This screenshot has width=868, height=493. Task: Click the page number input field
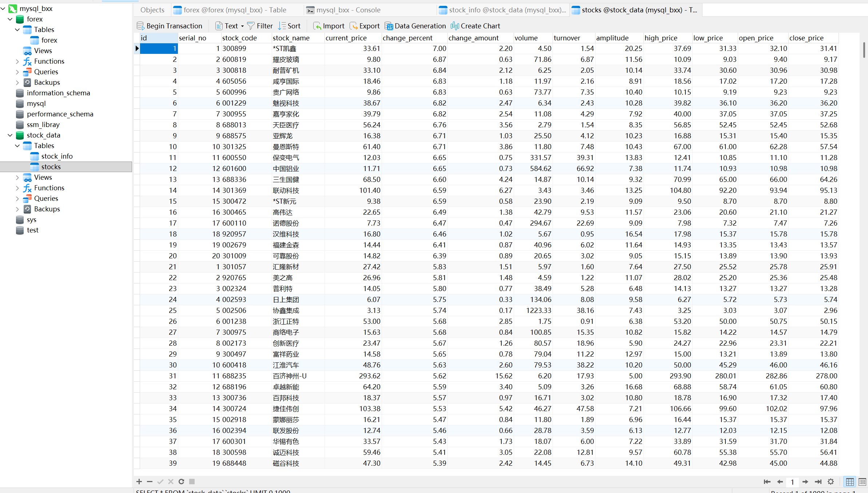click(792, 482)
